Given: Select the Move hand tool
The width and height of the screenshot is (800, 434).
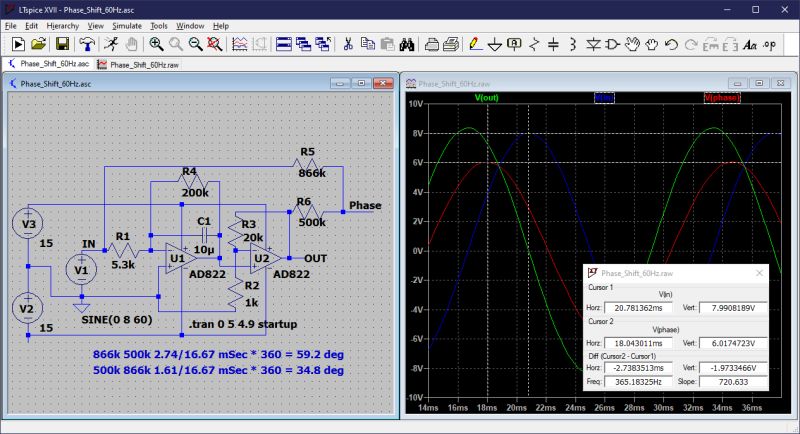Looking at the screenshot, I should (x=632, y=44).
